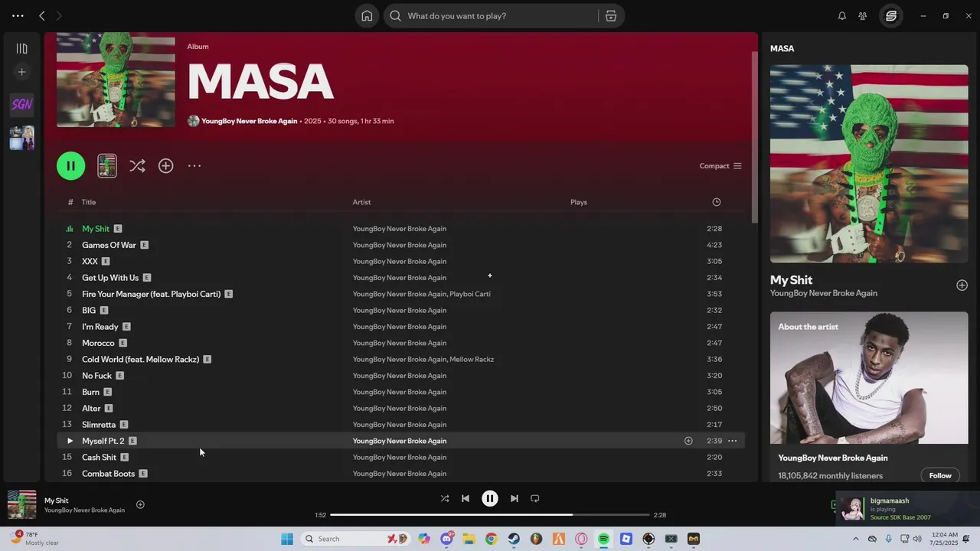This screenshot has height=551, width=980.
Task: Sort tracks by the Title column
Action: pyautogui.click(x=89, y=202)
